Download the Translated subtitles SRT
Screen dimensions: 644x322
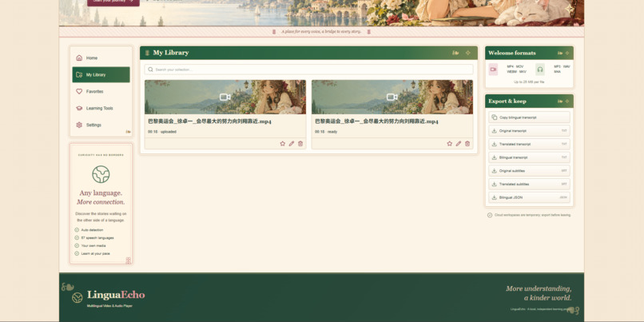(x=529, y=184)
